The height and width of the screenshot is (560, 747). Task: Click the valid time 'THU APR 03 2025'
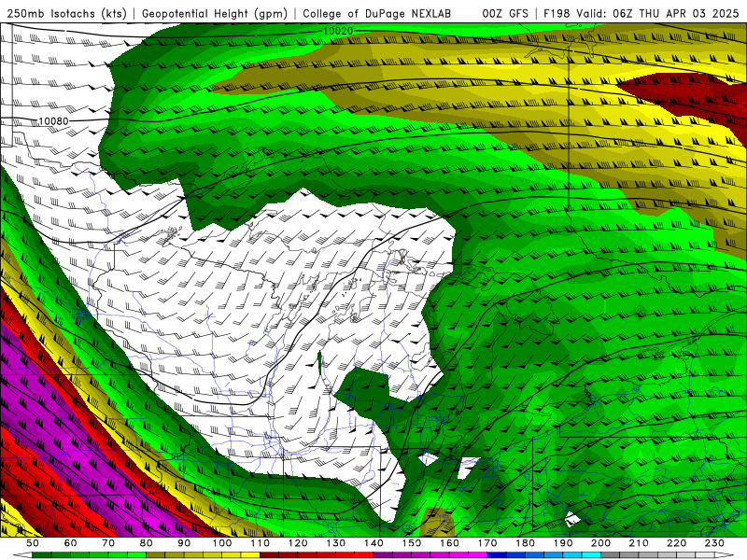689,13
